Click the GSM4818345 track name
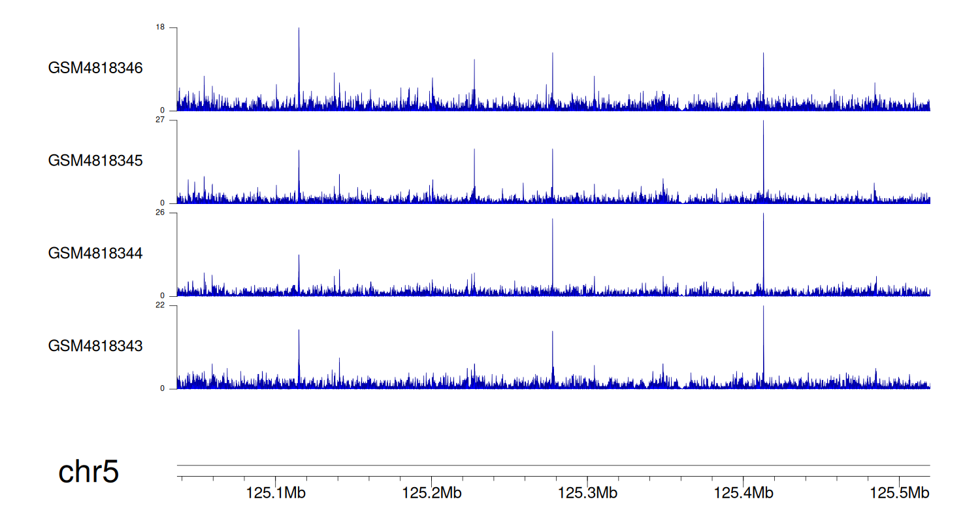Image resolution: width=980 pixels, height=510 pixels. pyautogui.click(x=95, y=160)
